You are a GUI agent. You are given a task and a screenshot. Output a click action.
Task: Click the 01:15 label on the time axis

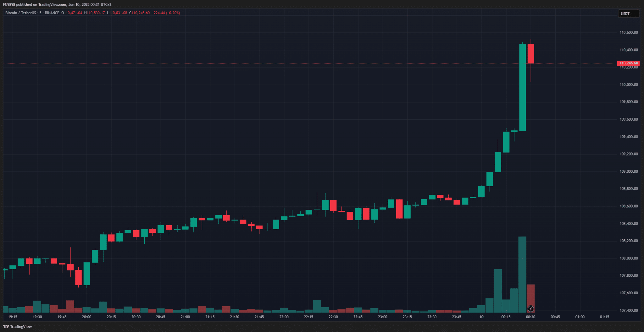coord(604,317)
